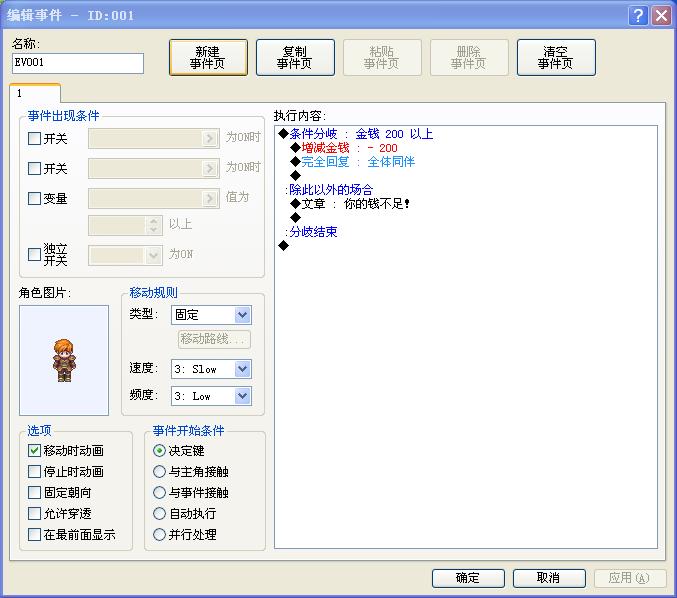Image resolution: width=677 pixels, height=598 pixels.
Task: Select the 与主角接触 trigger radio button
Action: (x=159, y=471)
